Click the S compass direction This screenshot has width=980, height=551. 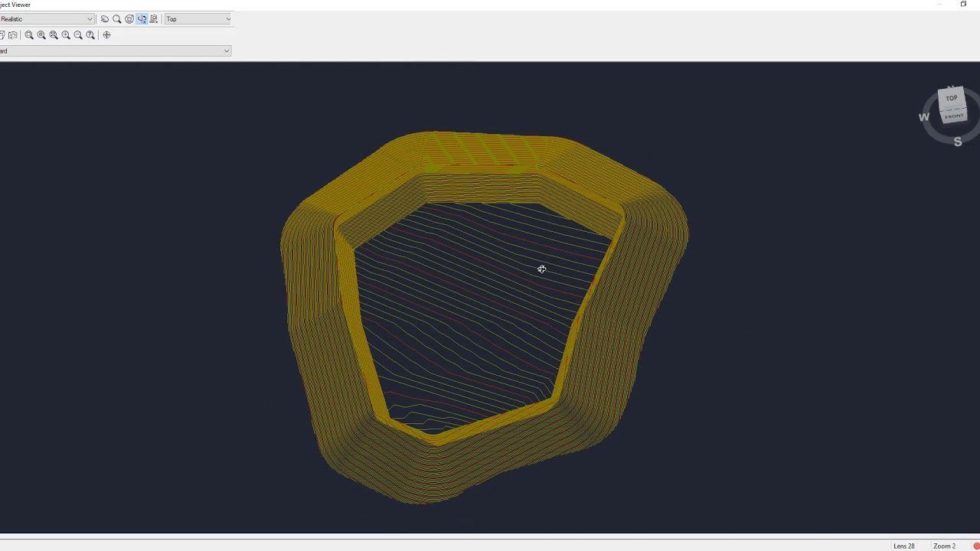tap(958, 142)
